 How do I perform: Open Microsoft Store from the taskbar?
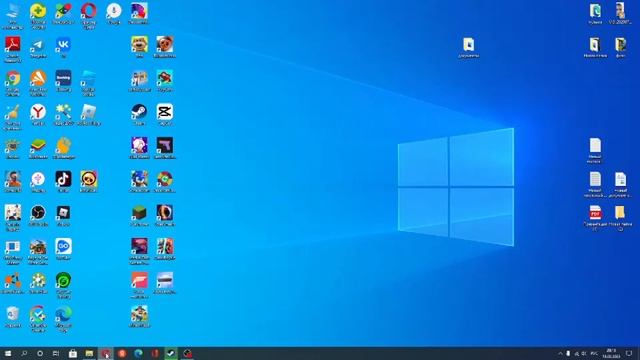pos(73,353)
